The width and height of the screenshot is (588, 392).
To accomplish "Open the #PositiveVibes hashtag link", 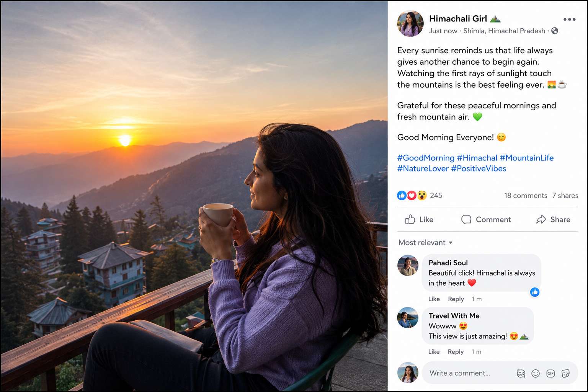I will pos(479,168).
